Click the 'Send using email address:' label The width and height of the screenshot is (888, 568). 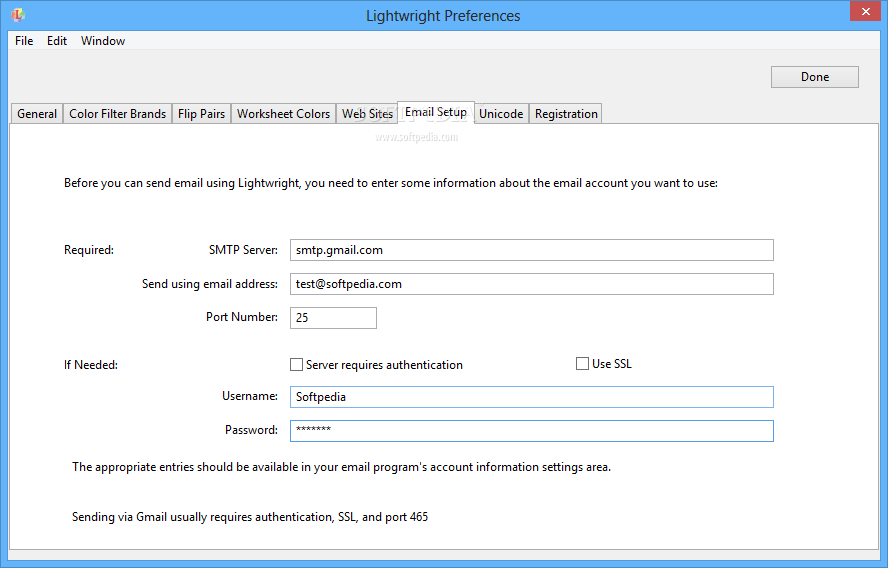[x=210, y=284]
